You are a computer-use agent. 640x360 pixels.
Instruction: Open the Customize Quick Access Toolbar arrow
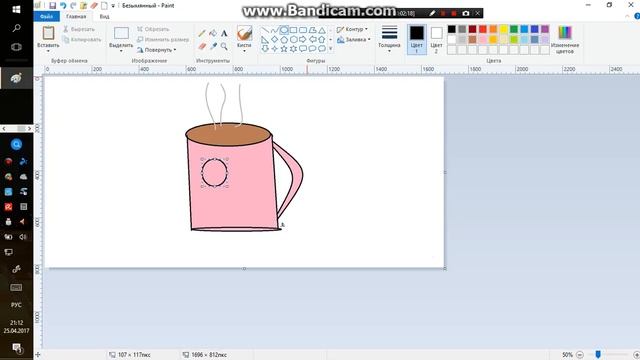click(113, 6)
